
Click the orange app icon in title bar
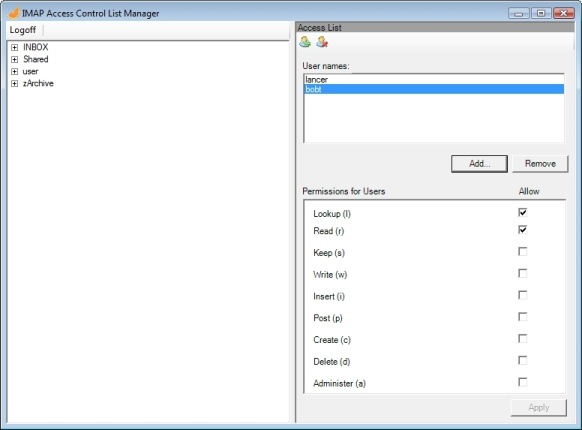tap(14, 13)
